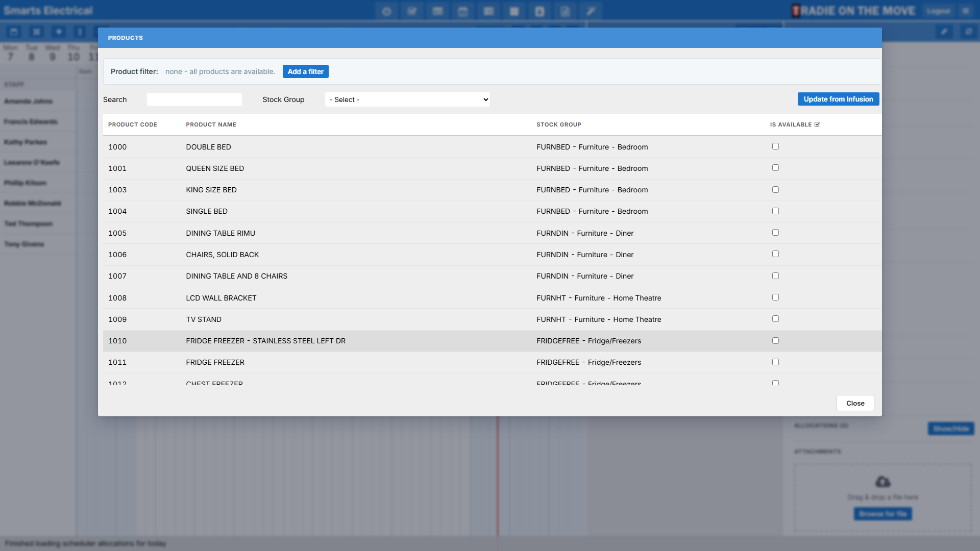Viewport: 980px width, 551px height.
Task: Close the Products dialog
Action: click(x=855, y=403)
